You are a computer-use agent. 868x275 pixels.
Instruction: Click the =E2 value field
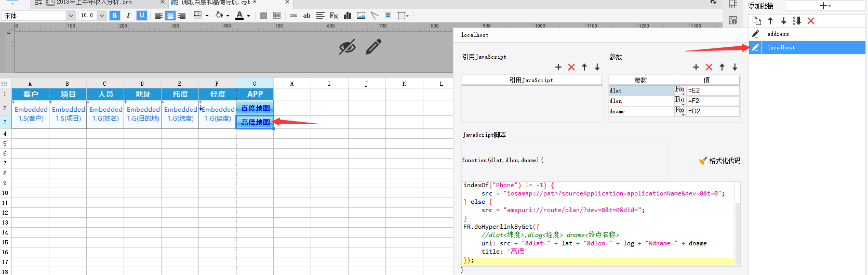[x=713, y=90]
